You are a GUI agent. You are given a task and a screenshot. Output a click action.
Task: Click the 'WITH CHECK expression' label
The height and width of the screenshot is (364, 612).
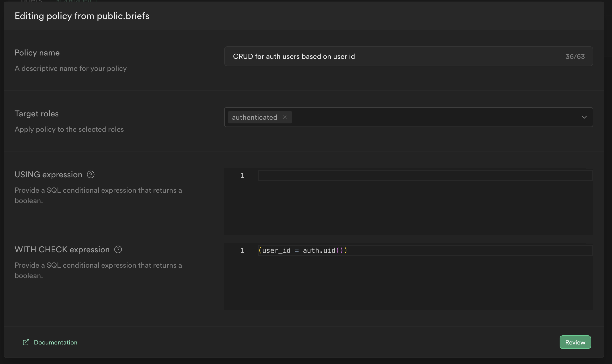pyautogui.click(x=62, y=249)
